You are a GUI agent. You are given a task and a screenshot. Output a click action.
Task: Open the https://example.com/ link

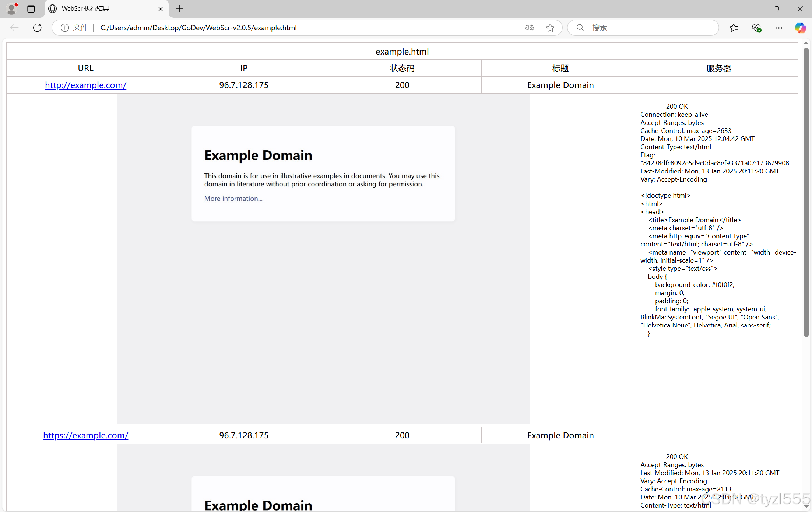coord(85,435)
